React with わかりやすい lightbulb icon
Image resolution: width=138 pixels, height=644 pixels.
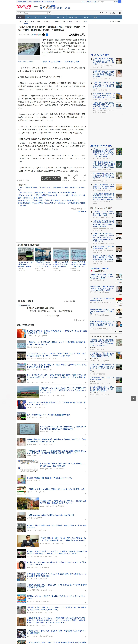coord(74,178)
